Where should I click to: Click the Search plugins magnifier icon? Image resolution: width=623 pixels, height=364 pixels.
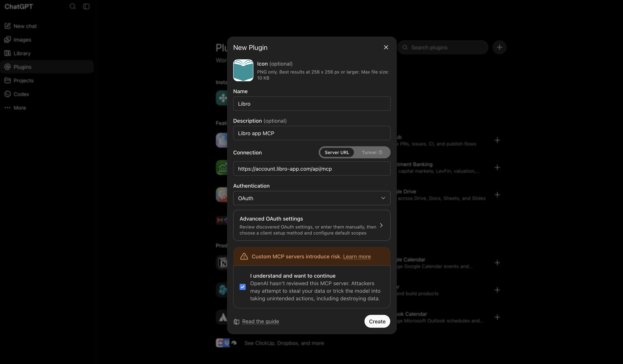(x=405, y=47)
